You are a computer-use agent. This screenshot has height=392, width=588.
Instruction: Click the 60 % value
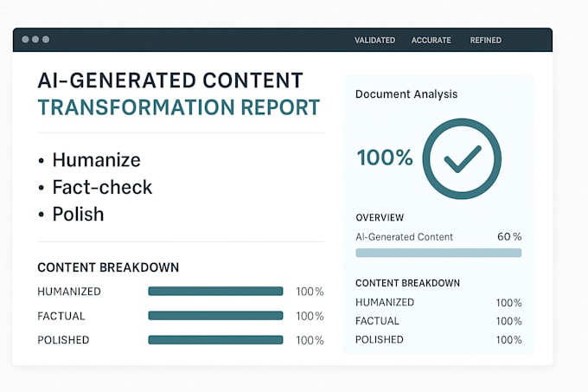pos(509,237)
